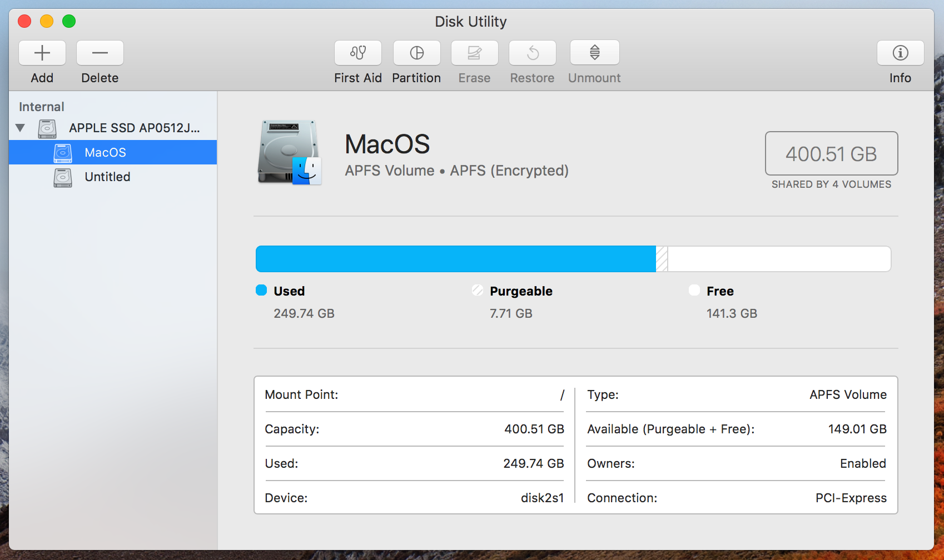This screenshot has height=560, width=944.
Task: Click the blue Used portion of storage bar
Action: [x=456, y=259]
